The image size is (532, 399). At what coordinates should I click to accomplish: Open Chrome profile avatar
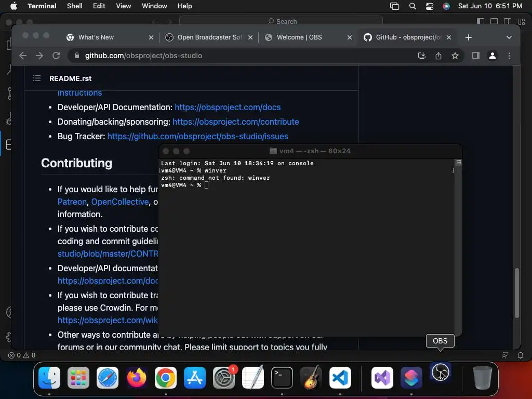coord(493,56)
